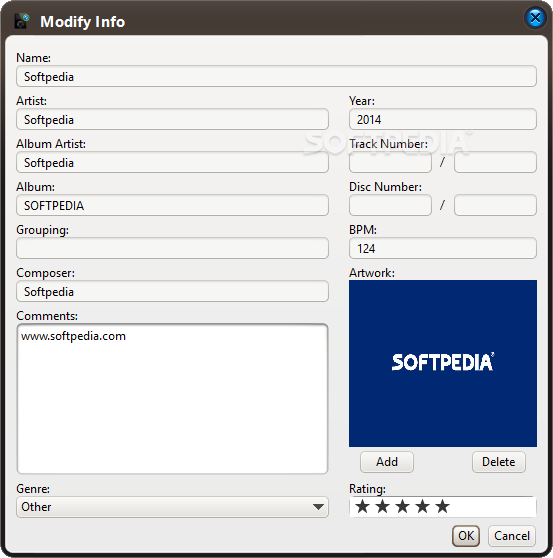Click the Cancel button
This screenshot has width=553, height=558.
[512, 536]
